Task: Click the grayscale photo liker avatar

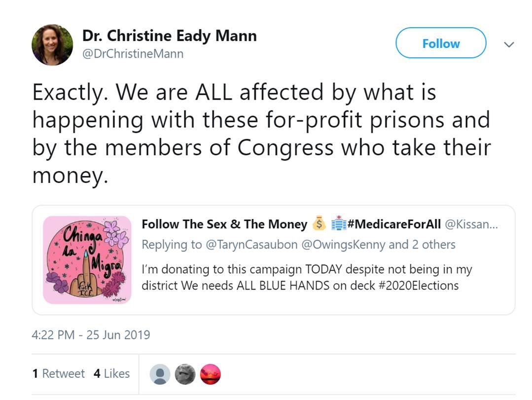Action: 185,374
